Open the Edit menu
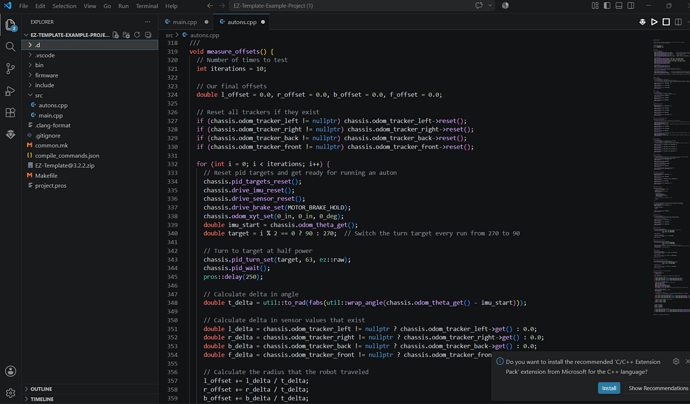The width and height of the screenshot is (690, 404). 40,6
